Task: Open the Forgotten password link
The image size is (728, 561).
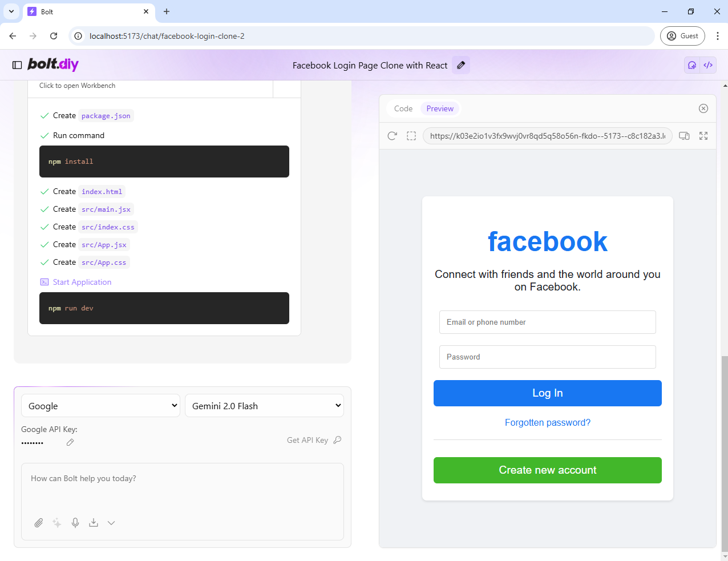Action: [x=548, y=422]
